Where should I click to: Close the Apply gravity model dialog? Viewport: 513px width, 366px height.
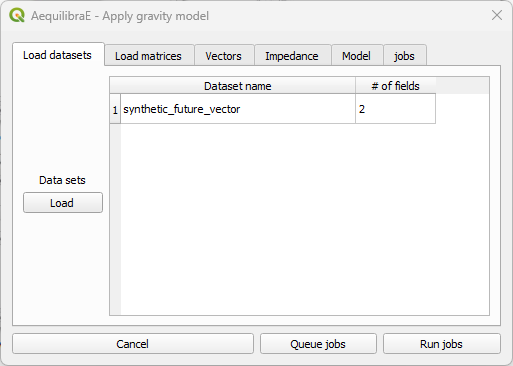click(497, 15)
